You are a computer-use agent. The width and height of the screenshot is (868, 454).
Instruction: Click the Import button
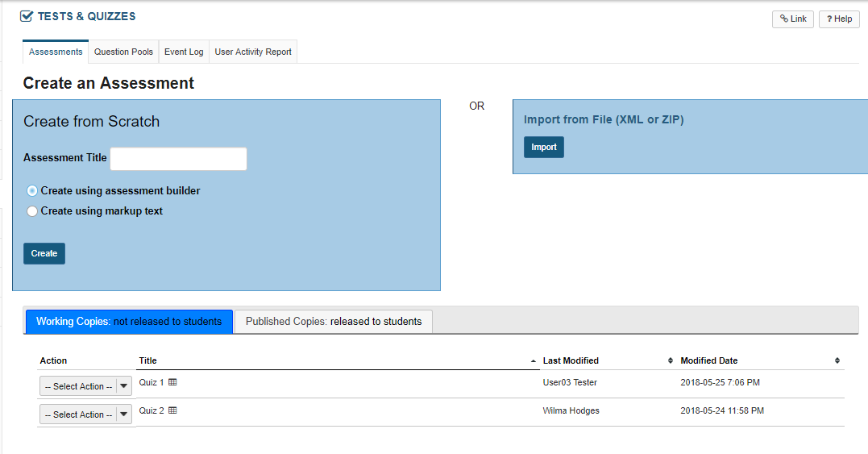[x=544, y=148]
